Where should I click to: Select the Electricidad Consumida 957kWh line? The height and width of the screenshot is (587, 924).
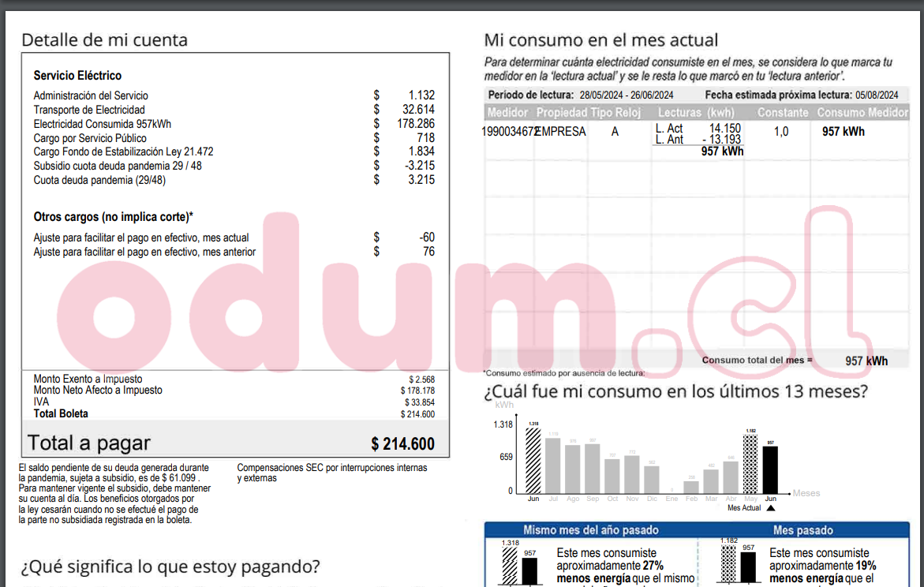tap(102, 124)
